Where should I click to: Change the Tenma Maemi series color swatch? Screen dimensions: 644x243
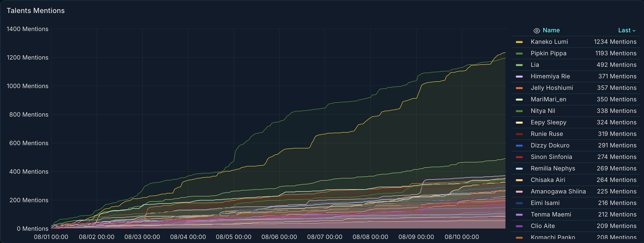point(519,215)
